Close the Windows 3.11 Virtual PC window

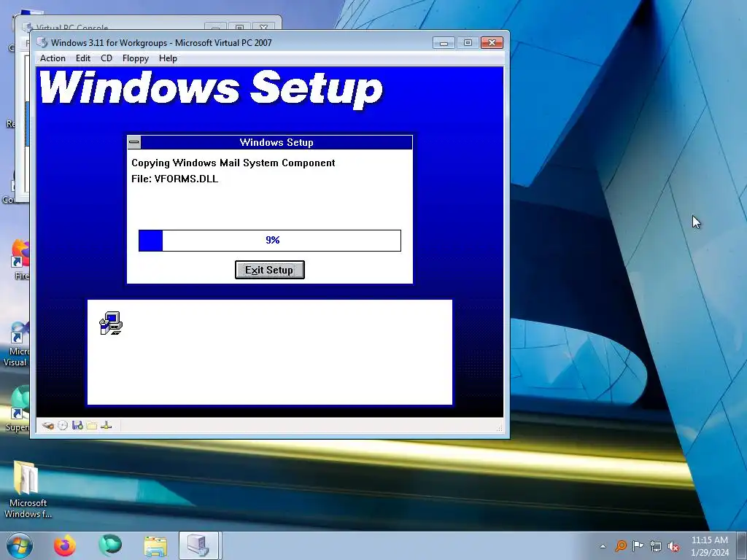pyautogui.click(x=492, y=43)
